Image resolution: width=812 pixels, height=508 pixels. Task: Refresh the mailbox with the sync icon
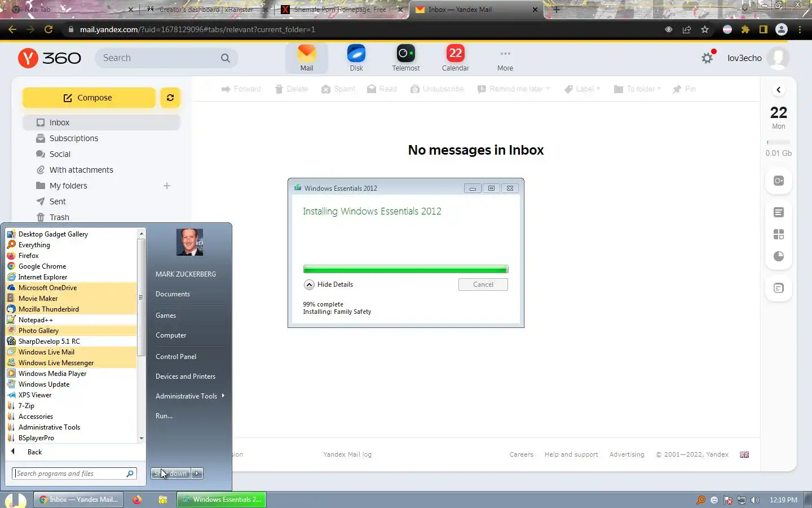(x=170, y=98)
